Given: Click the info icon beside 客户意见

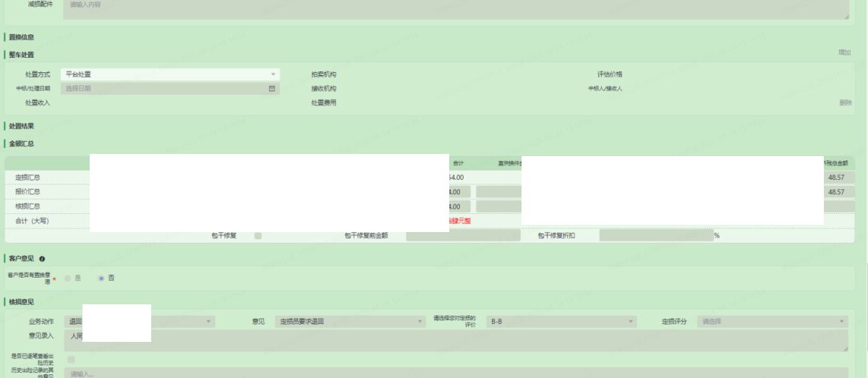Looking at the screenshot, I should pyautogui.click(x=42, y=259).
